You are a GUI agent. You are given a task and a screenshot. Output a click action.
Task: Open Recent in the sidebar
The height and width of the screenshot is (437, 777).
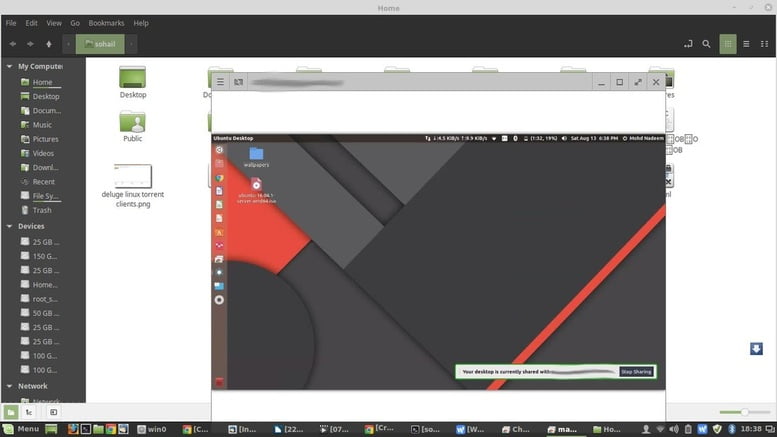coord(43,182)
